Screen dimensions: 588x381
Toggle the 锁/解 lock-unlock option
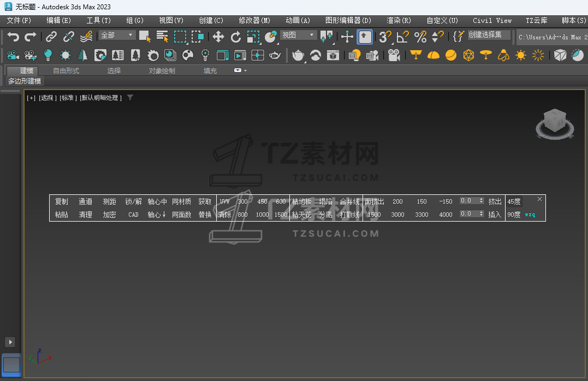(133, 201)
